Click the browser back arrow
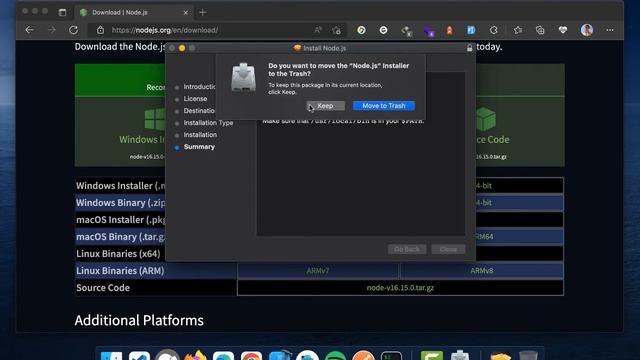Viewport: 640px width, 360px height. click(x=29, y=30)
